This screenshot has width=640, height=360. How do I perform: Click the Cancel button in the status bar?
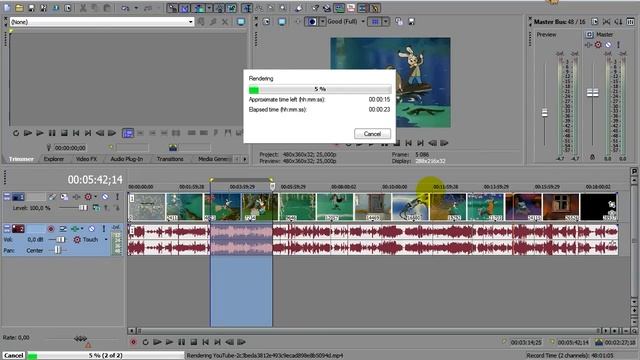point(13,355)
